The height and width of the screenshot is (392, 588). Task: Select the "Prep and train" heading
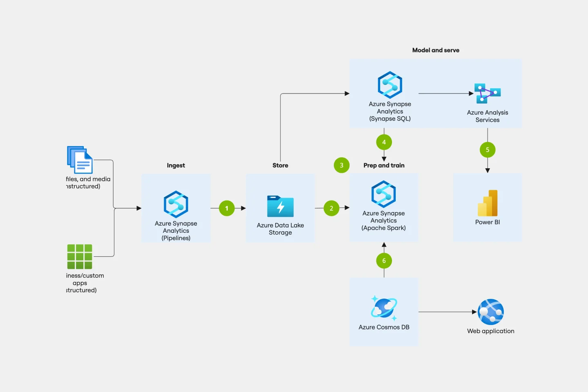(384, 165)
